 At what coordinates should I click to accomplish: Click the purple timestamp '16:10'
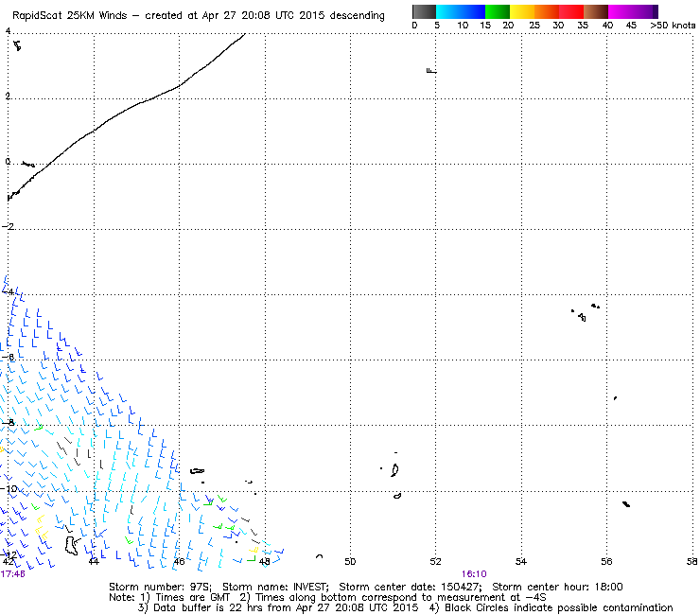[x=474, y=574]
